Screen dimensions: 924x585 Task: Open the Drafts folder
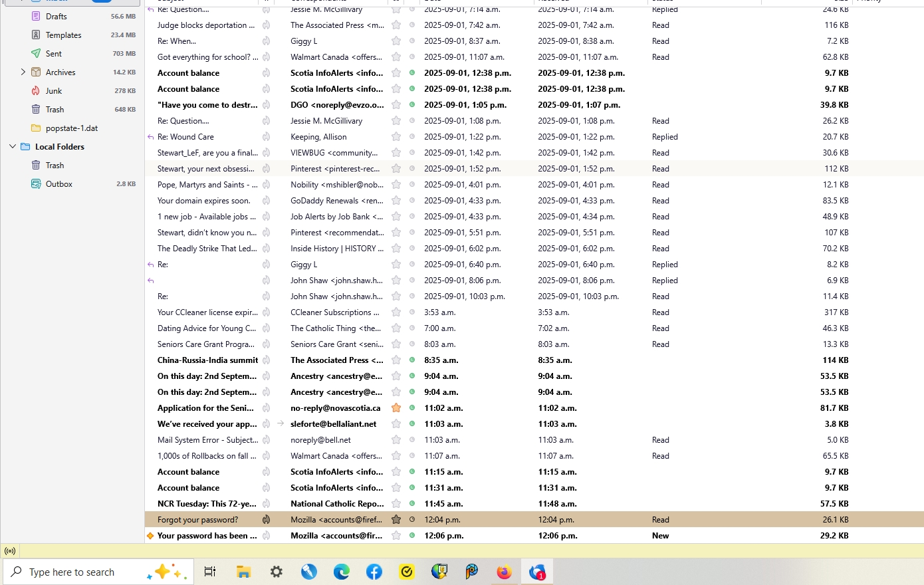56,17
